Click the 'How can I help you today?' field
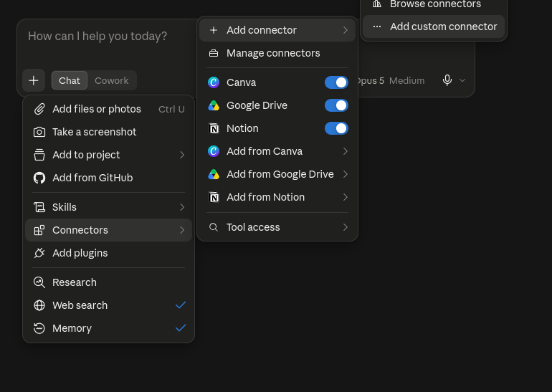The image size is (552, 392). pyautogui.click(x=97, y=37)
